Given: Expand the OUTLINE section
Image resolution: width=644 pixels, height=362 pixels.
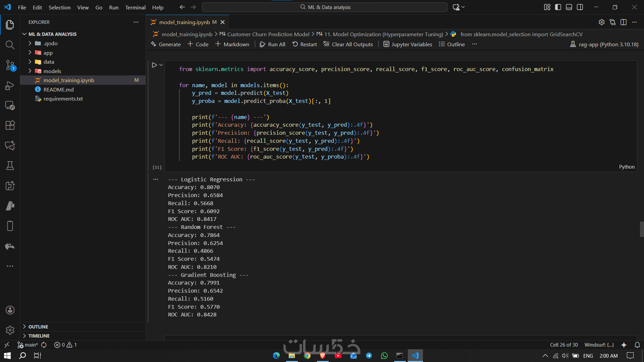Looking at the screenshot, I should pos(38,327).
